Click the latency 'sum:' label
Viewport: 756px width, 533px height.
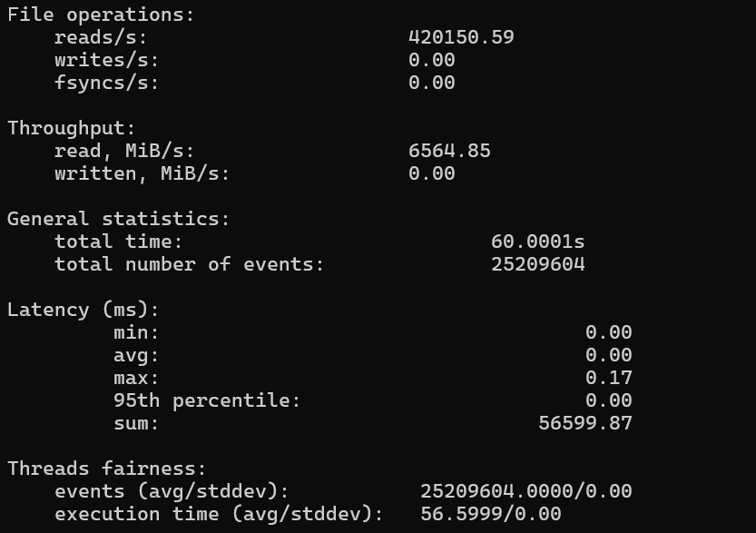[136, 423]
